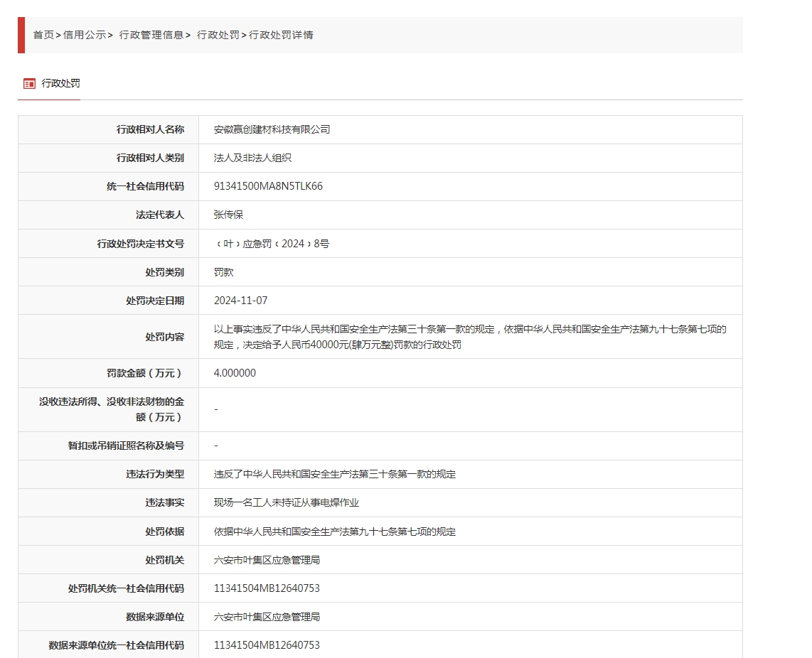Click the 处罚依据 row value text
Image resolution: width=812 pixels, height=658 pixels.
point(334,532)
